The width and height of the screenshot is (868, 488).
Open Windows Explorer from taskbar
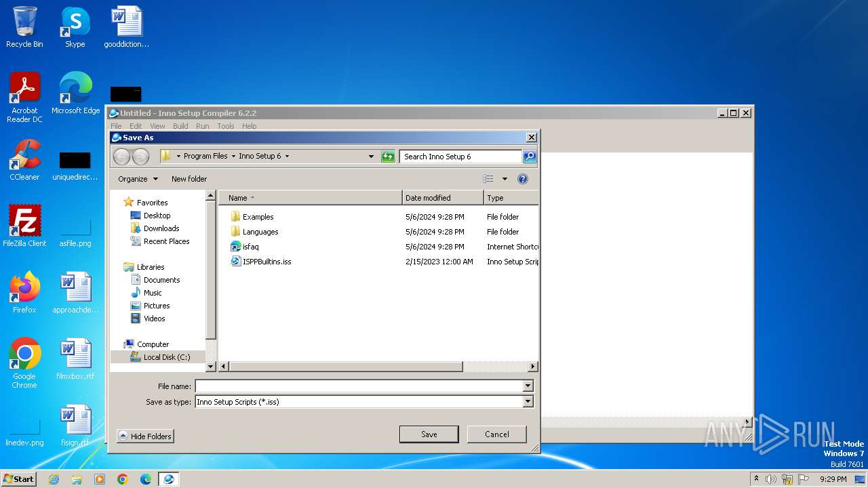point(77,479)
